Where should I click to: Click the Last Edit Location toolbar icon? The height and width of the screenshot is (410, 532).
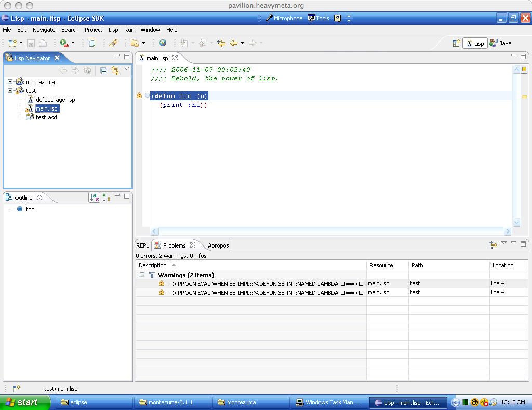pyautogui.click(x=221, y=43)
